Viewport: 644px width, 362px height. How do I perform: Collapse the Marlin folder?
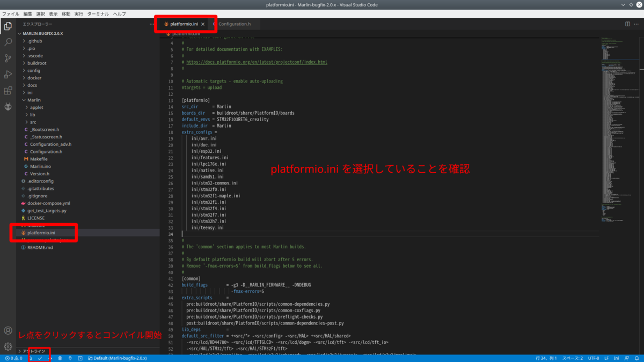88,100
